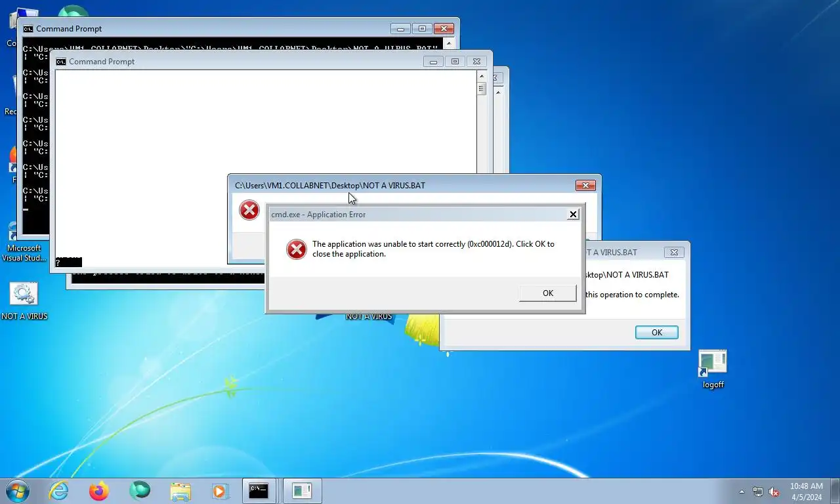
Task: Click the cmd.exe - Application Error title text
Action: 318,215
